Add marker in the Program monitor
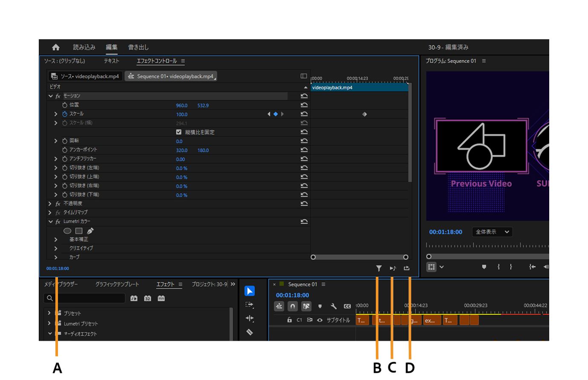Screen dimensions: 588x380 484,267
